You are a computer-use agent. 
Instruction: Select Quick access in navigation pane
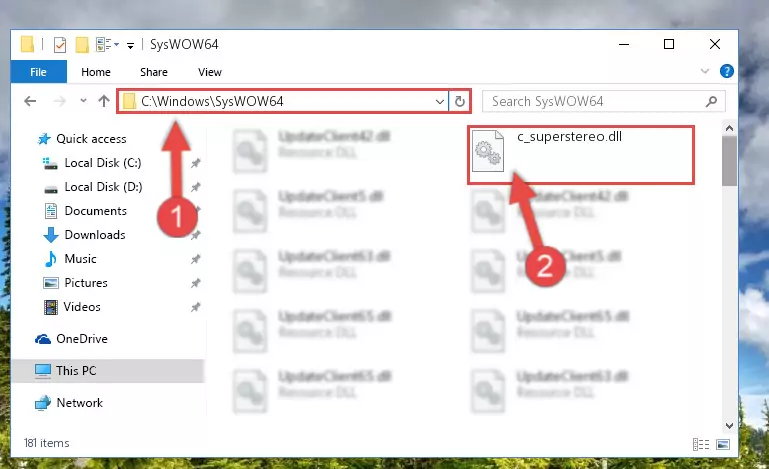tap(91, 139)
